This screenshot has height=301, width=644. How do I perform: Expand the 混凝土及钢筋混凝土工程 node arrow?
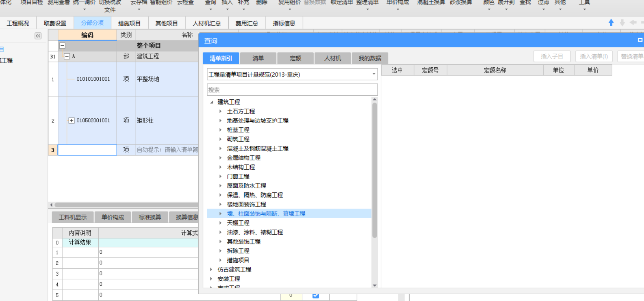point(221,148)
